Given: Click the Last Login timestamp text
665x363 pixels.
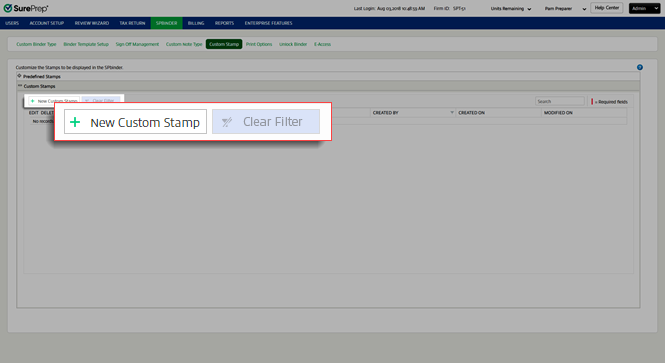Looking at the screenshot, I should [389, 8].
